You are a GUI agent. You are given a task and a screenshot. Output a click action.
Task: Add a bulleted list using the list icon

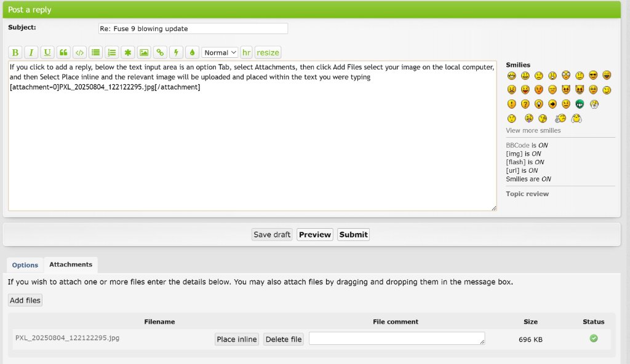(x=95, y=52)
